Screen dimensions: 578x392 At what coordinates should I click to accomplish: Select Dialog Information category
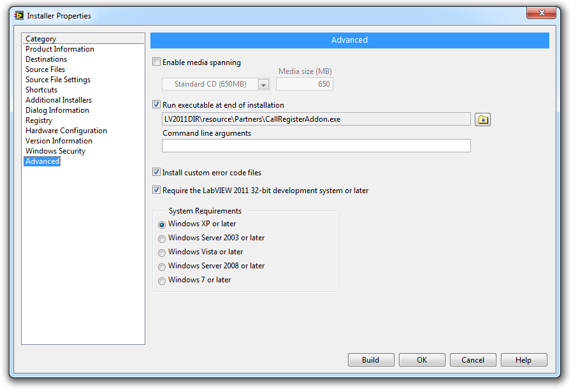58,112
